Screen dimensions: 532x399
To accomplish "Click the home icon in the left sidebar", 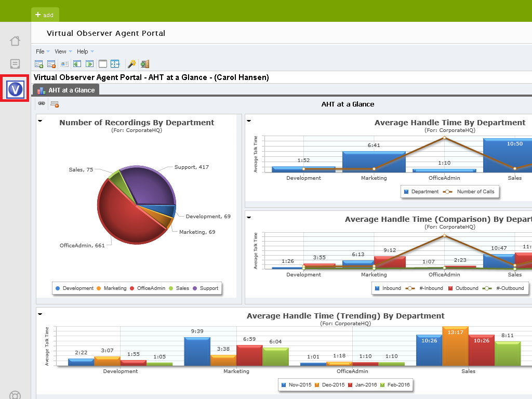I will coord(15,41).
